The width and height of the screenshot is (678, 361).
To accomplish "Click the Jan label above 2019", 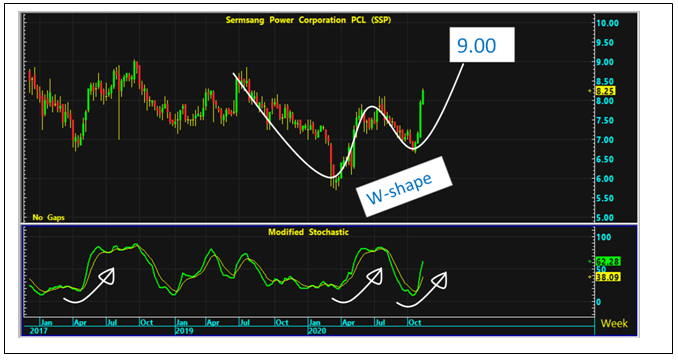I will (182, 323).
